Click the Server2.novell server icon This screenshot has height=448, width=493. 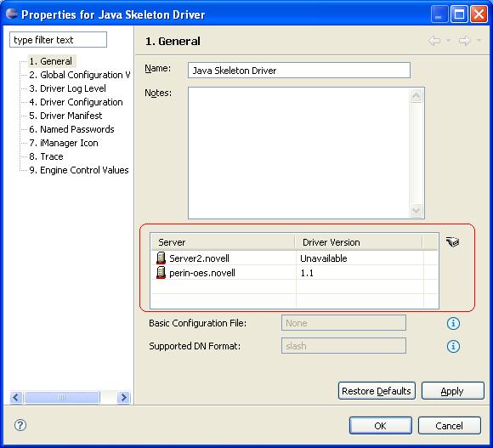coord(161,258)
